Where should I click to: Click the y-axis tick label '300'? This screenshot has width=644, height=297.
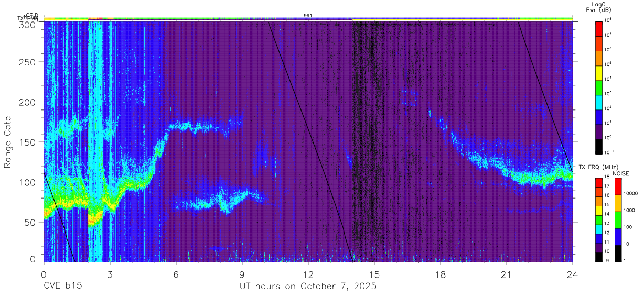pos(28,24)
